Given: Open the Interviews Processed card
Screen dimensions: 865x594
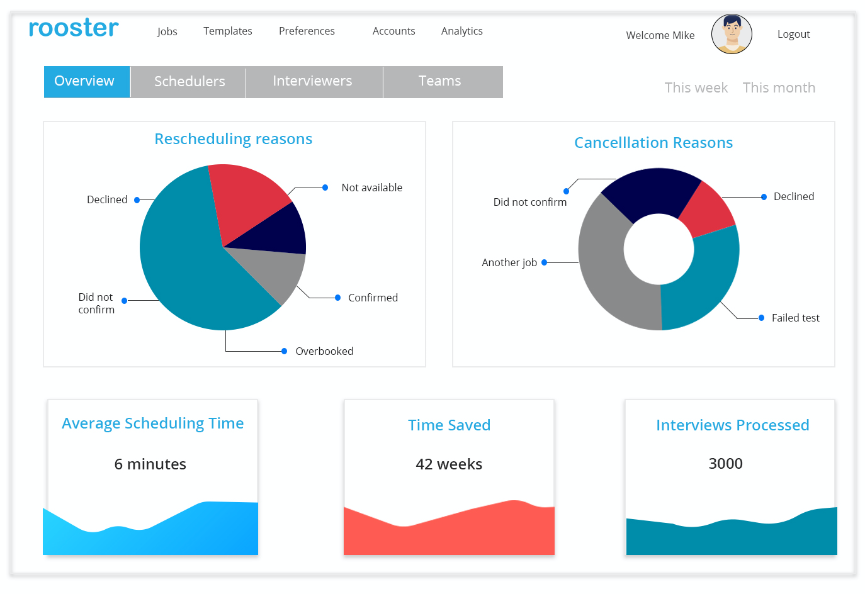Looking at the screenshot, I should tap(732, 477).
